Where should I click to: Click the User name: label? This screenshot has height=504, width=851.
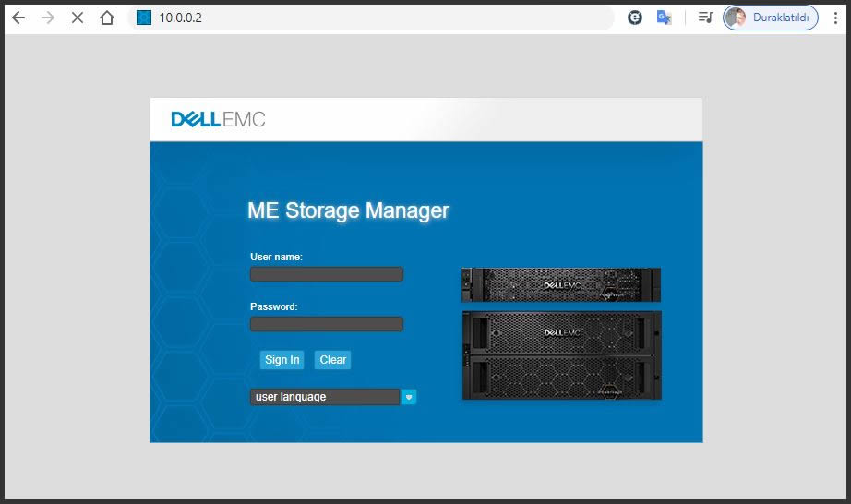click(276, 258)
